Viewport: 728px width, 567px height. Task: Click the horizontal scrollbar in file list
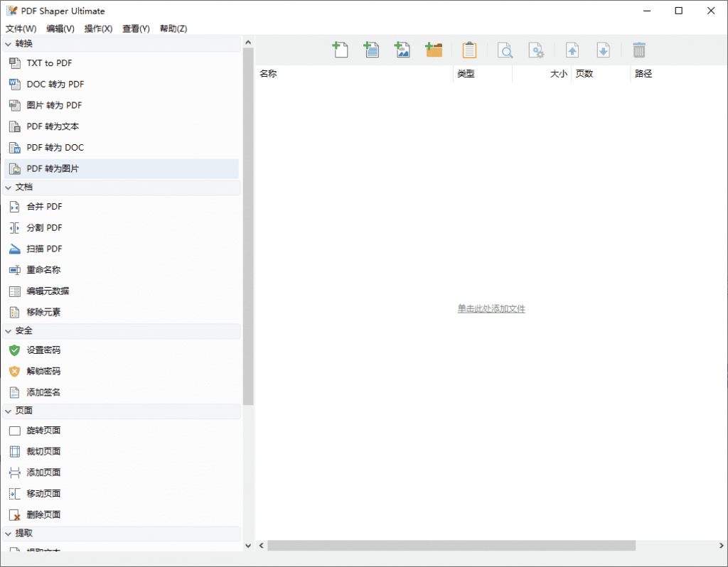tap(451, 546)
